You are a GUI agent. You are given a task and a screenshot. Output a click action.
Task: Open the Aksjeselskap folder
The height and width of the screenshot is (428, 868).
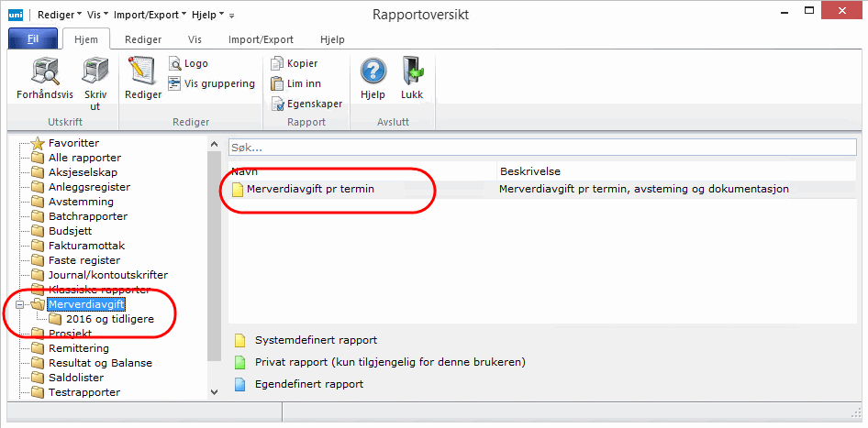pos(74,172)
